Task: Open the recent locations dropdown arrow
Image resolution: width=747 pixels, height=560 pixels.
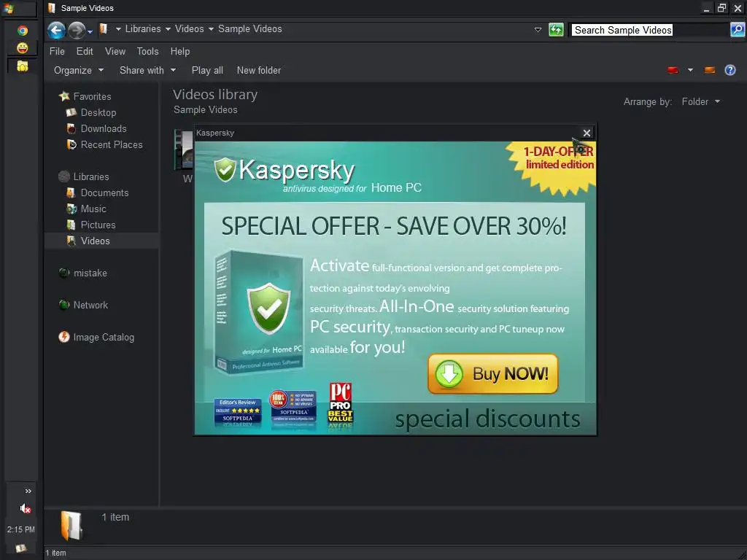Action: [90, 32]
